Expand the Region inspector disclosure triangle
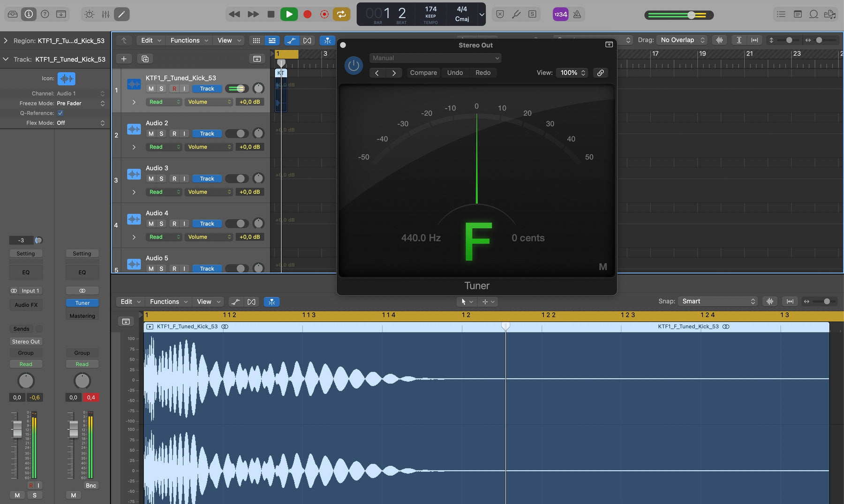This screenshot has height=504, width=844. coord(6,41)
